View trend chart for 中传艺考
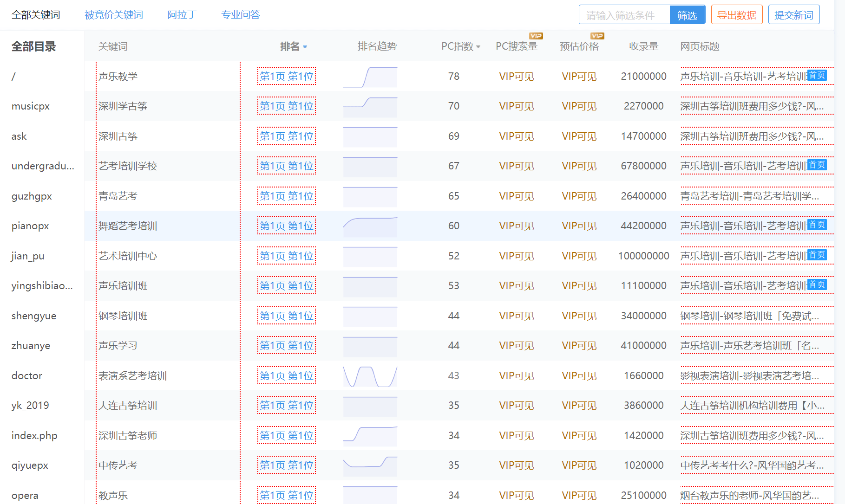This screenshot has width=845, height=504. click(x=370, y=466)
